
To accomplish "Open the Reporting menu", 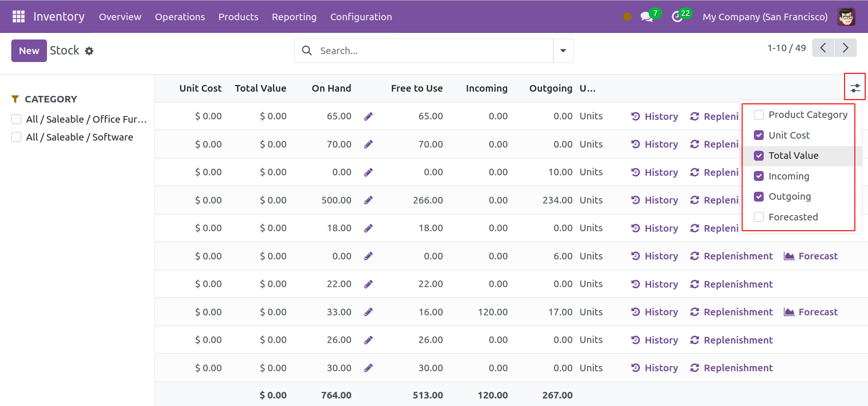I will pyautogui.click(x=294, y=17).
